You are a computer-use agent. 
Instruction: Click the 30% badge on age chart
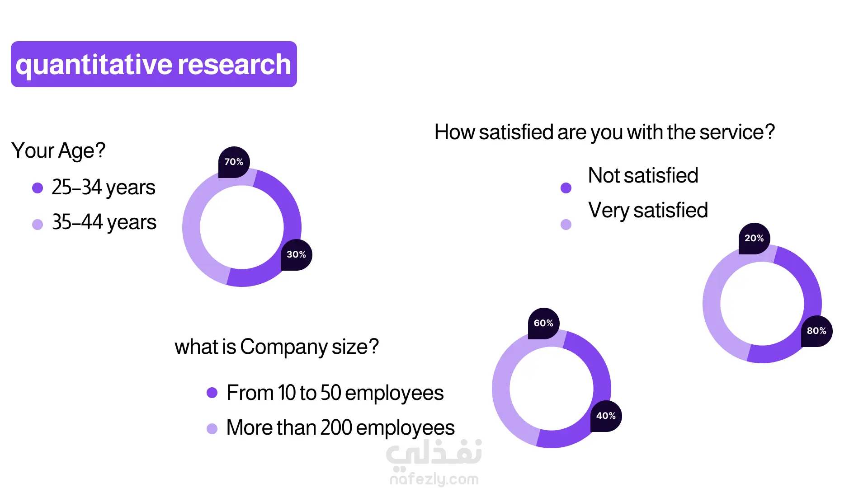(x=296, y=254)
